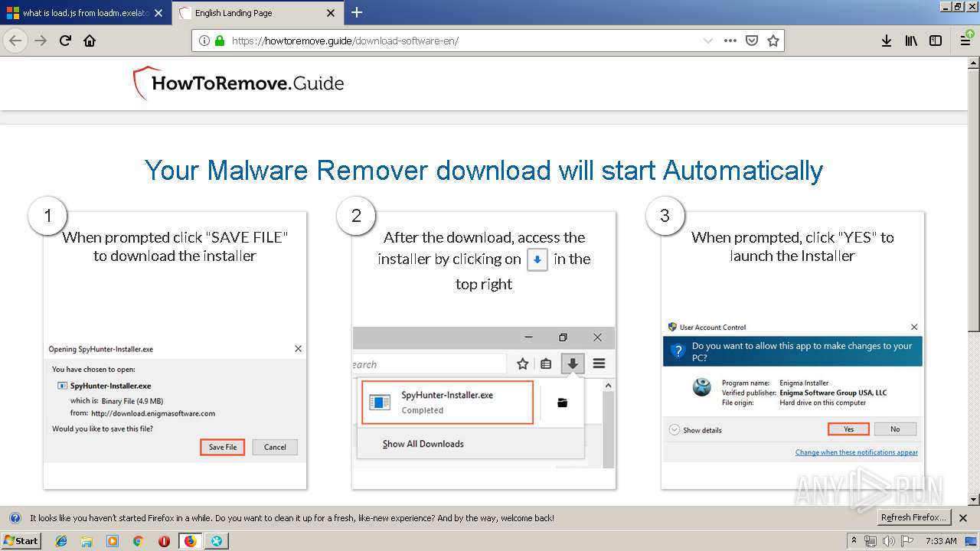Viewport: 980px width, 551px height.
Task: Restore down the Firefox window
Action: [958, 6]
